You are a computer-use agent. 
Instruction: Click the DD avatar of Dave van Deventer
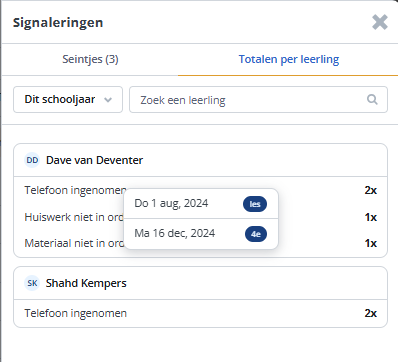[x=32, y=160]
